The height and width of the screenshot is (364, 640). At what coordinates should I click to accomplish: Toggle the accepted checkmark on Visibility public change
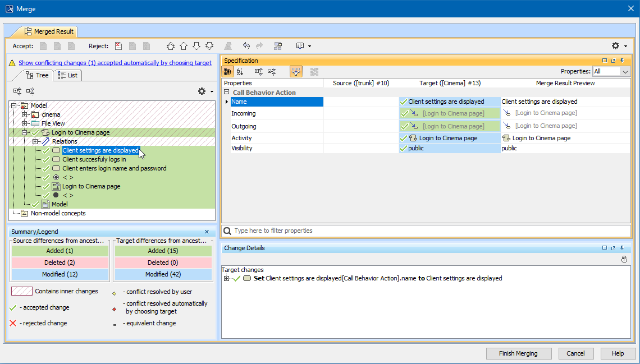tap(403, 148)
